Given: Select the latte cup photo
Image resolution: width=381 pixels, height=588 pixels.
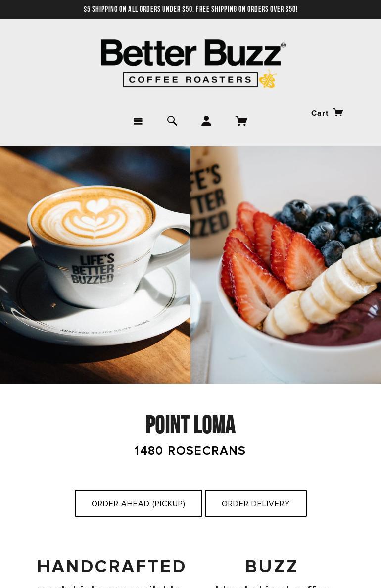Looking at the screenshot, I should click(x=95, y=265).
